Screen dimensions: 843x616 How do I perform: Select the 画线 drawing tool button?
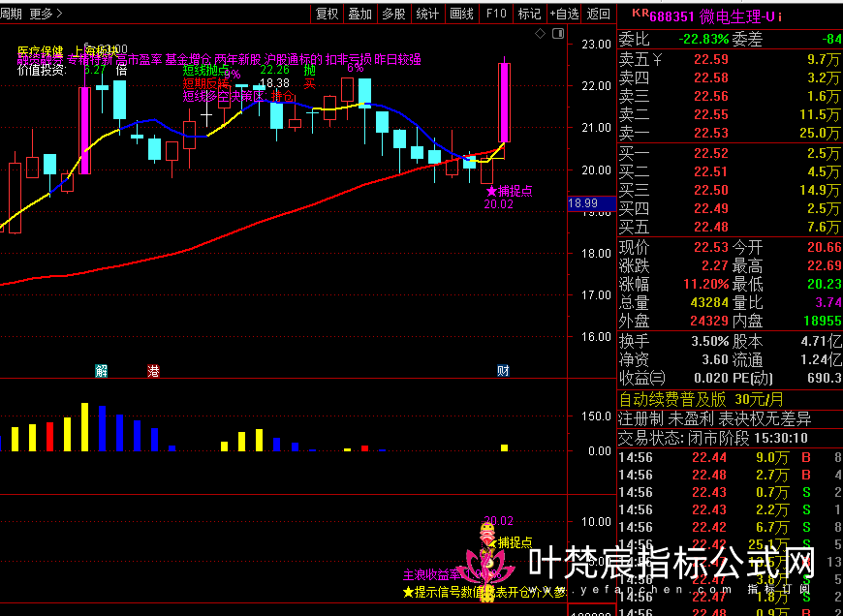(461, 14)
